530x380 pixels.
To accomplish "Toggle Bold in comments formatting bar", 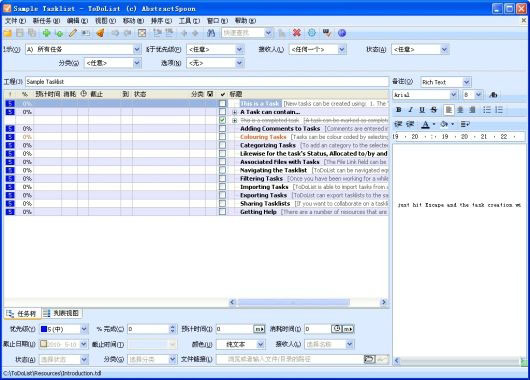I will [x=399, y=110].
